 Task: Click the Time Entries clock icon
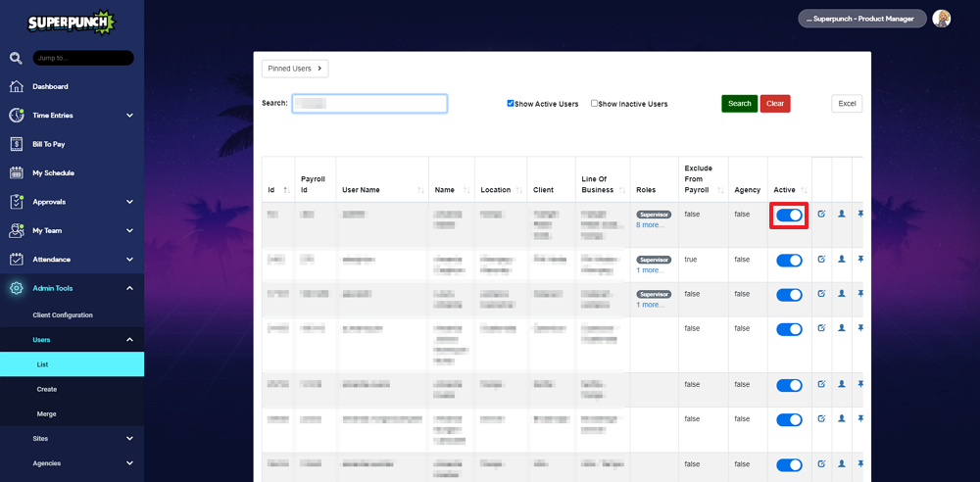[x=17, y=115]
